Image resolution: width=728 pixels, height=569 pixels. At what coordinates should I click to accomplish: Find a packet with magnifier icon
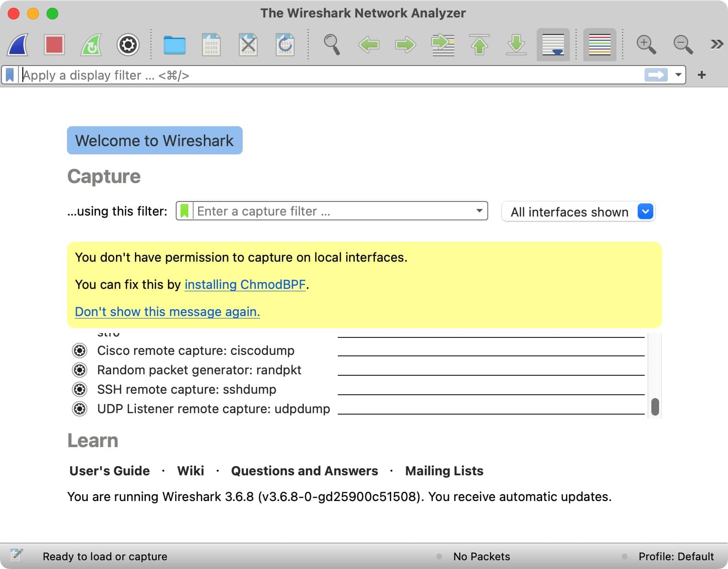pos(331,45)
